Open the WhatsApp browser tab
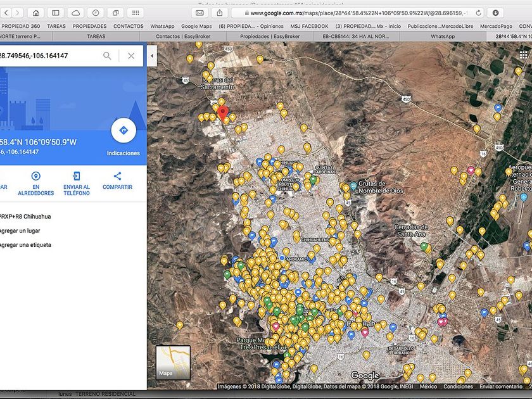Image resolution: width=532 pixels, height=399 pixels. tap(443, 36)
